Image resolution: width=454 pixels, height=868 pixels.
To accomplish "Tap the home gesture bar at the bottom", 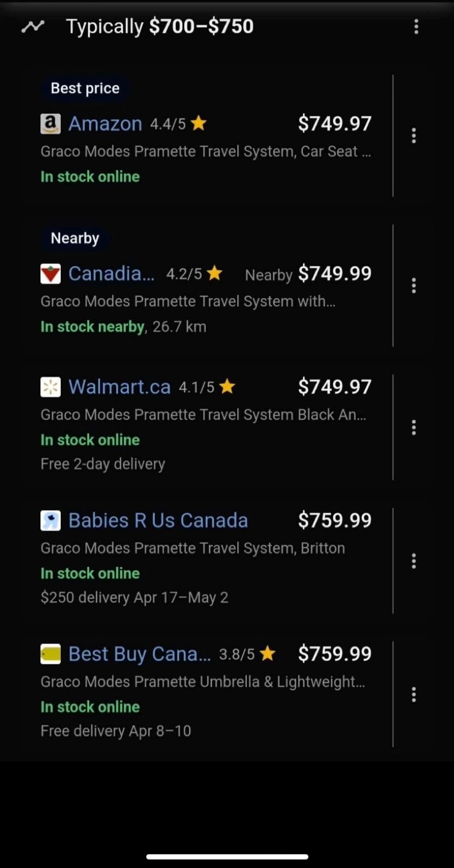I will click(227, 857).
